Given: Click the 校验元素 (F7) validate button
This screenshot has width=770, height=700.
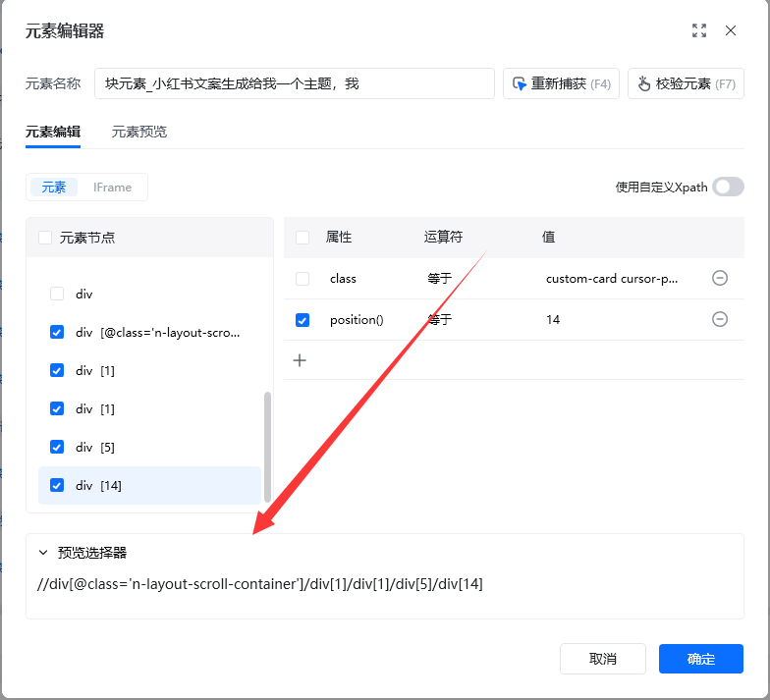Looking at the screenshot, I should click(x=686, y=83).
